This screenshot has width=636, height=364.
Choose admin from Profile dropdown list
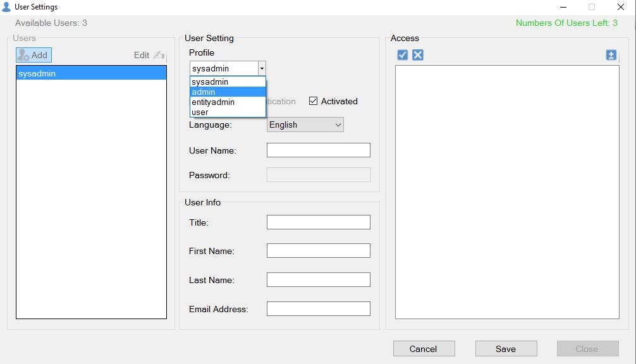click(228, 92)
